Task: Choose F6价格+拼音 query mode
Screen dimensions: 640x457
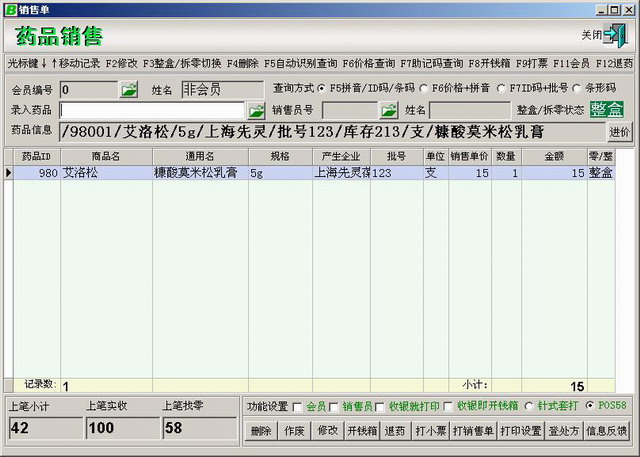Action: 424,89
